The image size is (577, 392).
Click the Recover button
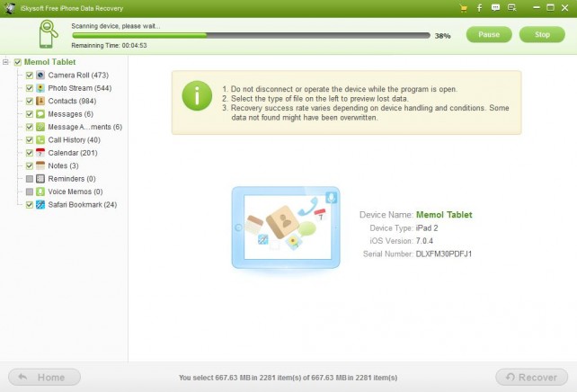532,378
